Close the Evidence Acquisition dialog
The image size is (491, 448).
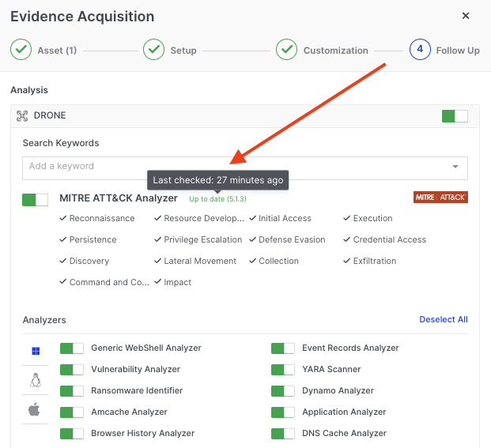(x=466, y=16)
